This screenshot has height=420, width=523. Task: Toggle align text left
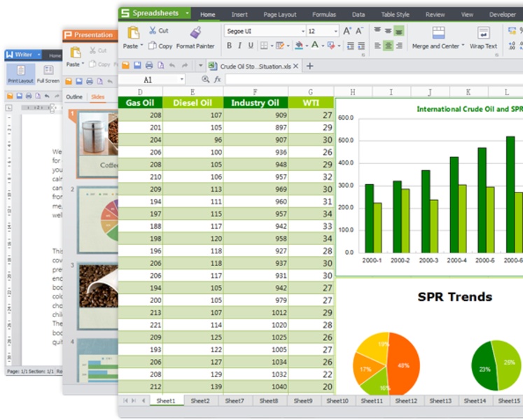[377, 45]
